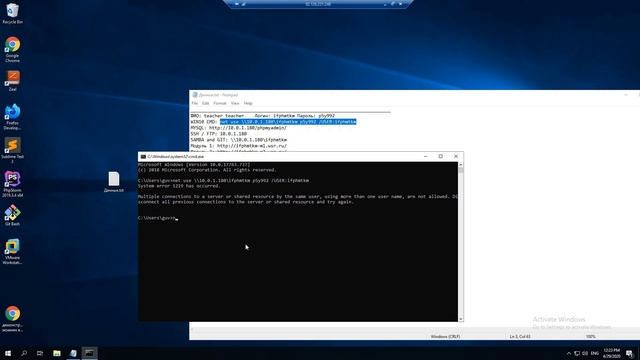Click the Command Prompt vertical scrollbar
The image size is (640, 360).
pos(461,241)
